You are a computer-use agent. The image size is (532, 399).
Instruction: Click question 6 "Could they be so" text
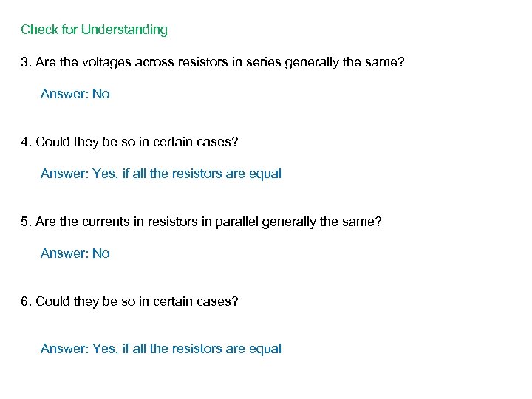129,301
